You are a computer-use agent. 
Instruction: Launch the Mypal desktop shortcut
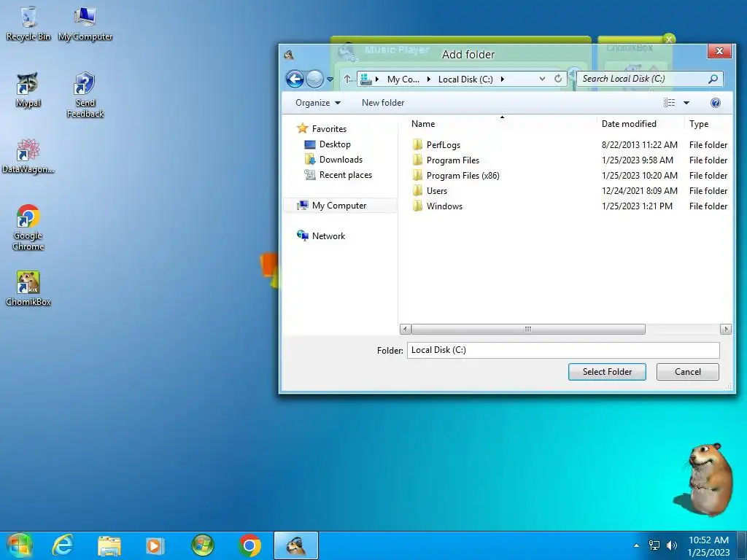point(28,90)
